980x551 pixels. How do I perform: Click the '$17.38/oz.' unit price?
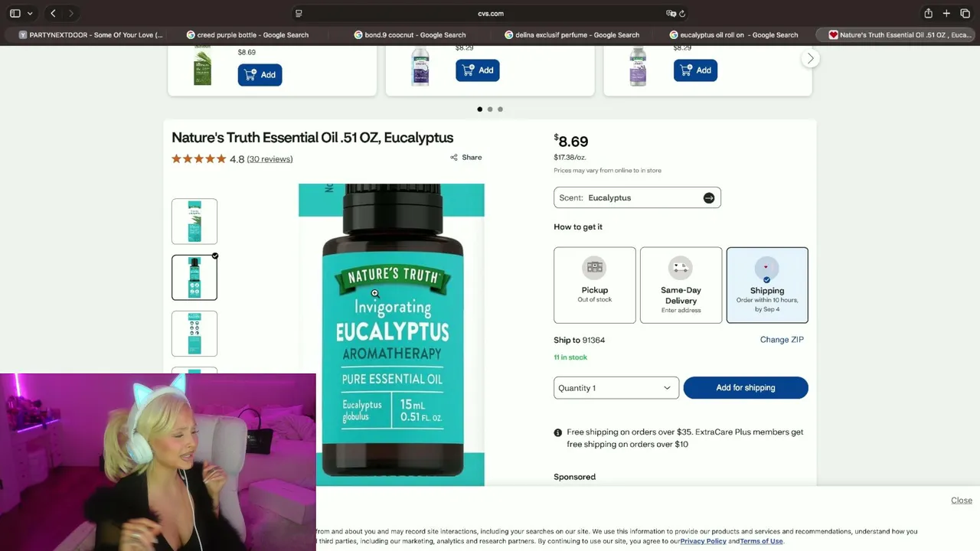coord(570,158)
